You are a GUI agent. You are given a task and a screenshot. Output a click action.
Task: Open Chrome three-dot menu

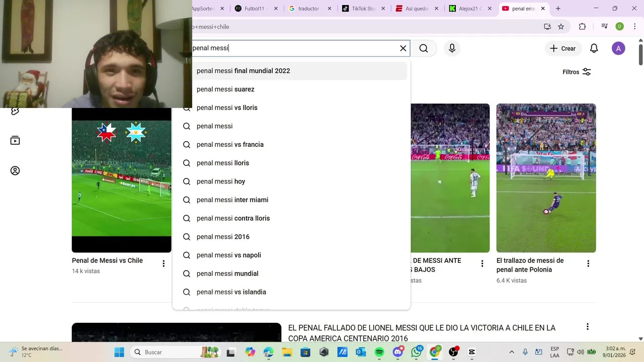(634, 27)
